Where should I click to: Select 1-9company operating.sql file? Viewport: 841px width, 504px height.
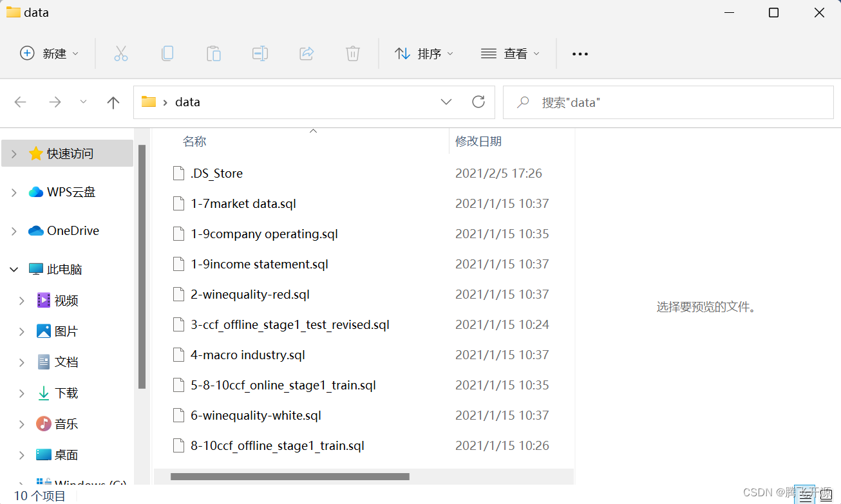click(264, 234)
